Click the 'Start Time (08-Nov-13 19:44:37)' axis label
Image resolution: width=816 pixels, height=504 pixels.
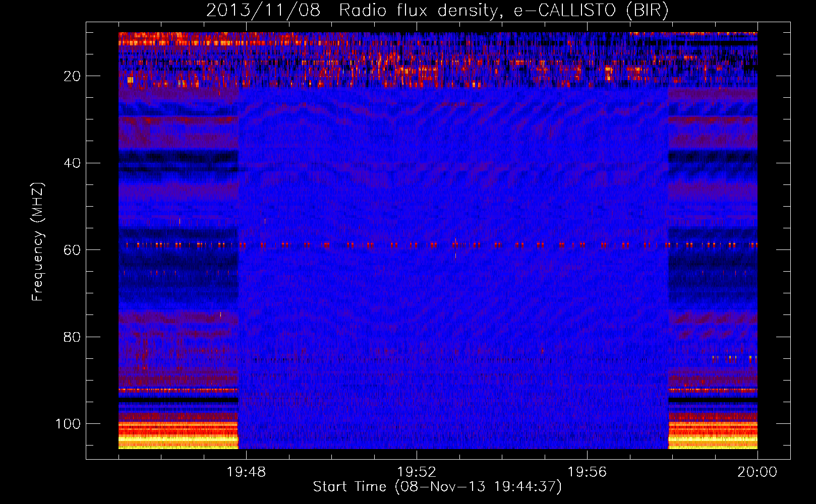(x=437, y=487)
